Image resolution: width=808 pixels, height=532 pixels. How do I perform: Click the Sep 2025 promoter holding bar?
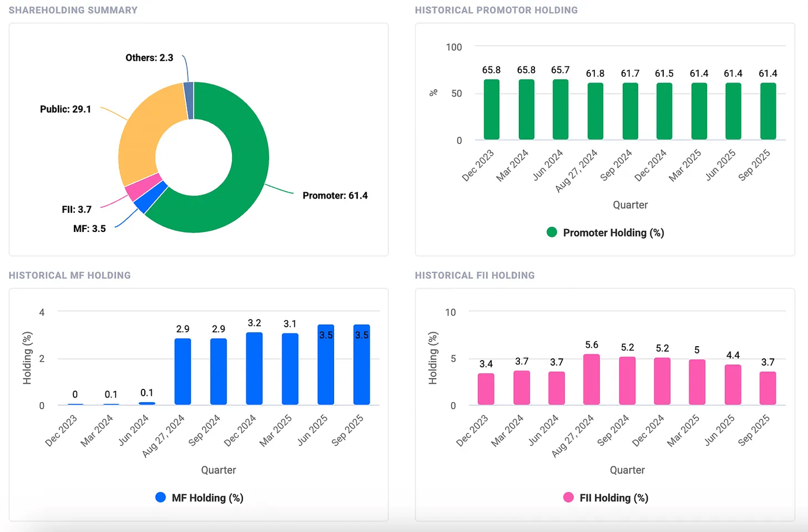point(768,111)
